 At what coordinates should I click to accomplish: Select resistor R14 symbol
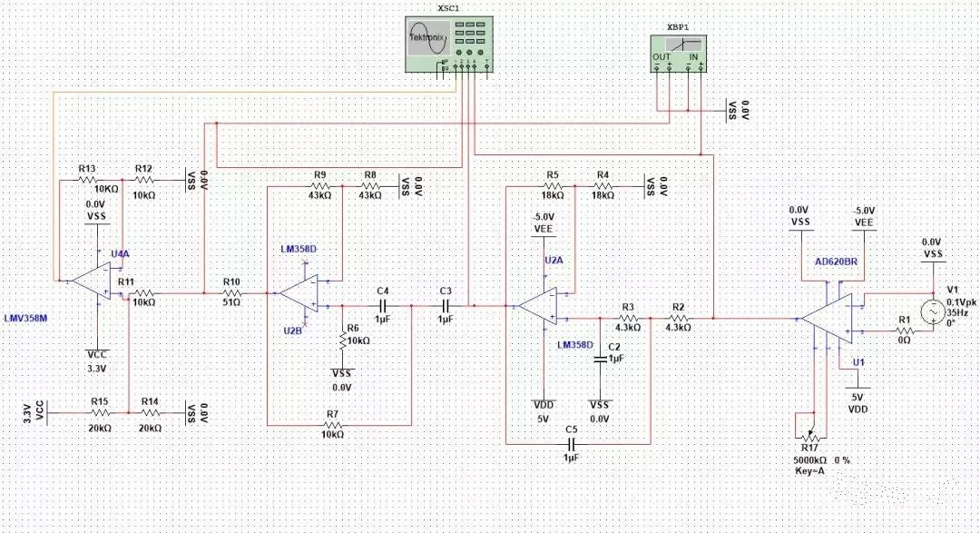150,413
